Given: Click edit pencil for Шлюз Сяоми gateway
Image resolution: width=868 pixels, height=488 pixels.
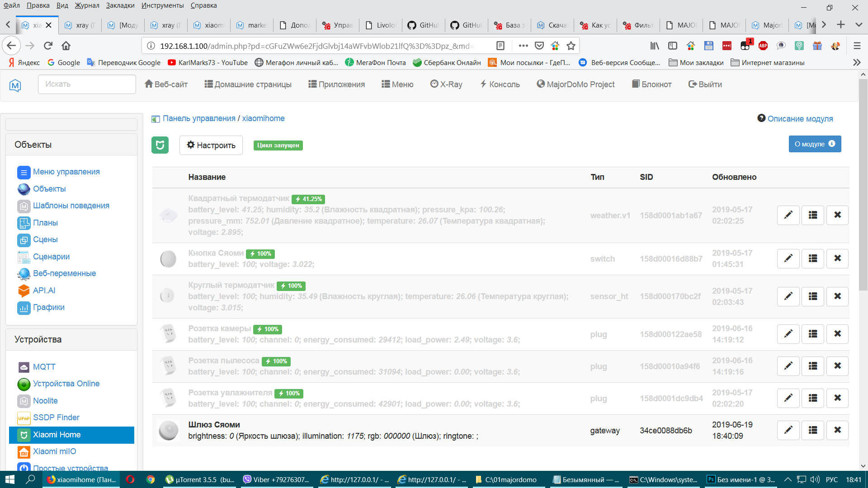Looking at the screenshot, I should 788,430.
